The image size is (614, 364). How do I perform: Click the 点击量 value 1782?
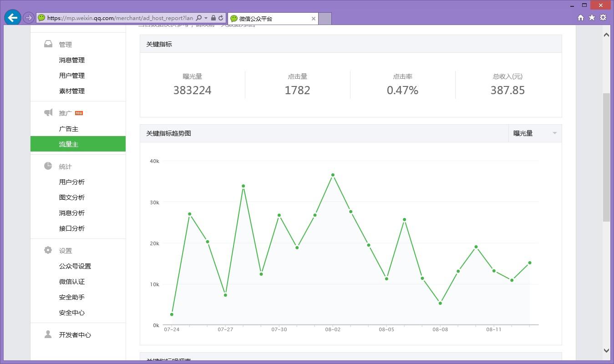pos(297,90)
